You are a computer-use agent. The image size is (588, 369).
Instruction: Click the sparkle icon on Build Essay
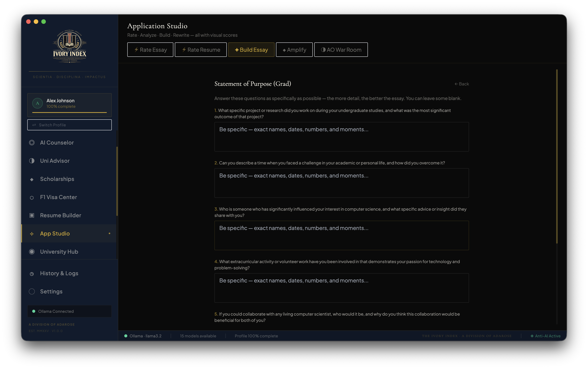click(237, 50)
